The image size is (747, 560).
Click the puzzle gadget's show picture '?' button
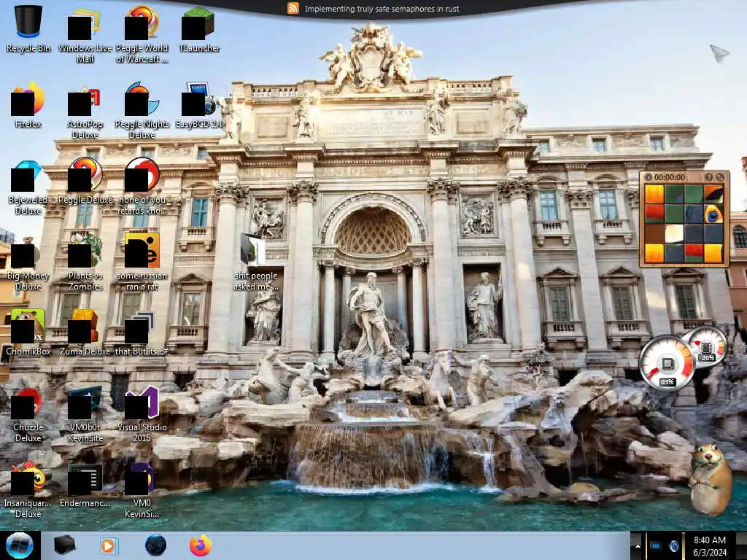coord(709,177)
